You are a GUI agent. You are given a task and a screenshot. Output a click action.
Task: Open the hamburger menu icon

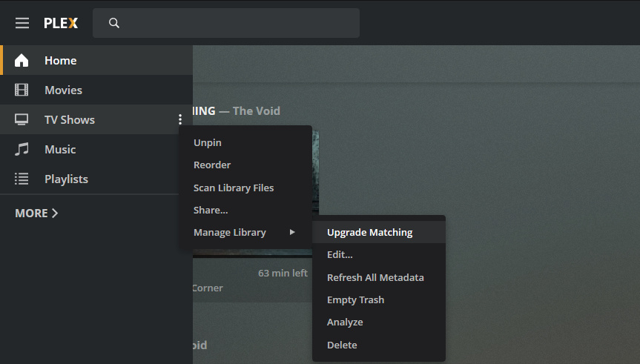click(22, 23)
